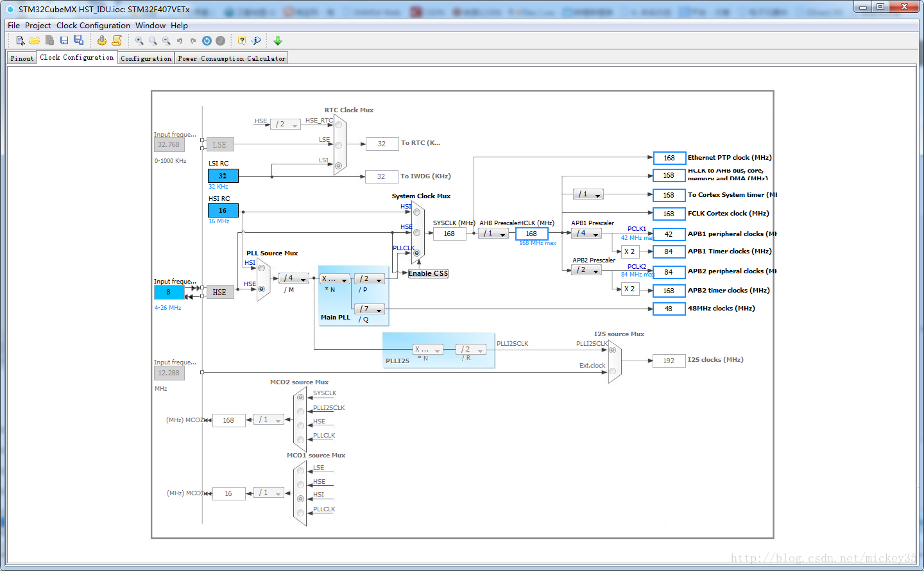Switch to the Pinout tab

pyautogui.click(x=22, y=58)
